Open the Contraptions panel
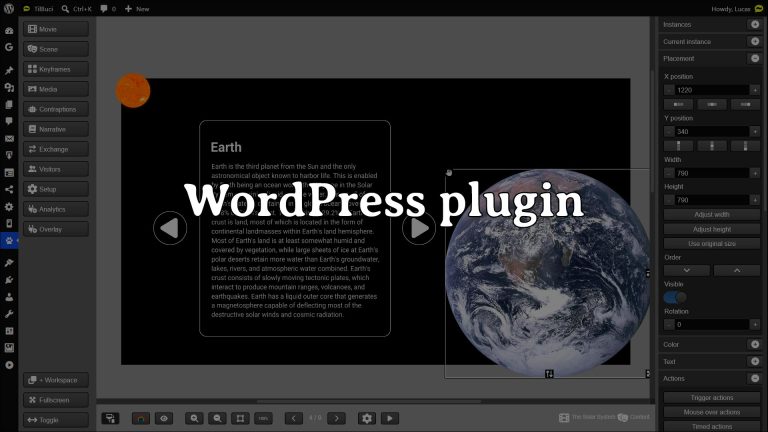Image resolution: width=768 pixels, height=432 pixels. 55,109
